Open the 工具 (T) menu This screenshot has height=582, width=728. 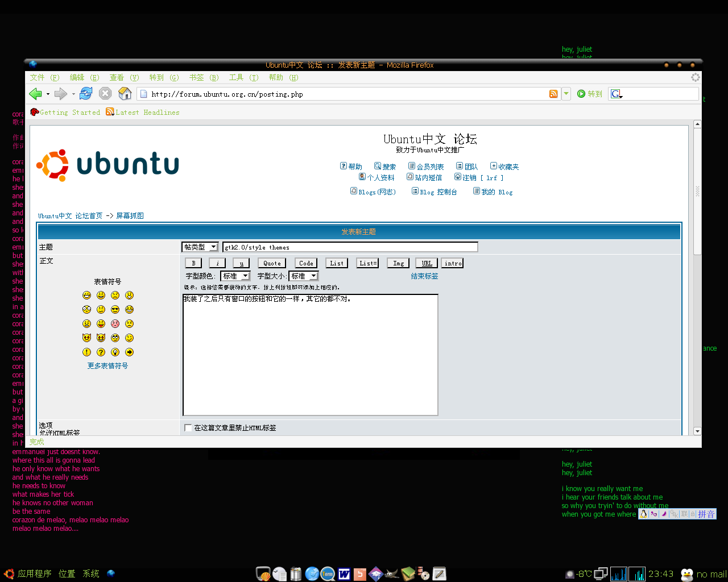pos(243,77)
